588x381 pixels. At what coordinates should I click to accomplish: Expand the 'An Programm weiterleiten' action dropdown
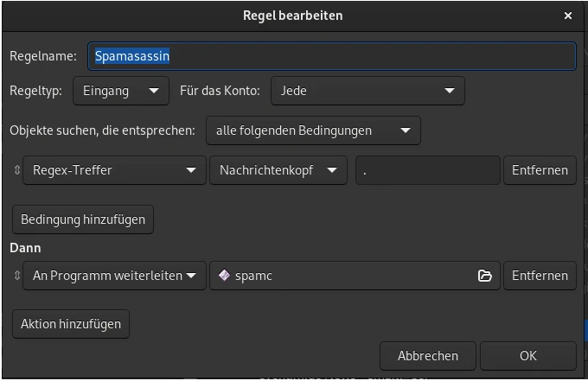(114, 276)
